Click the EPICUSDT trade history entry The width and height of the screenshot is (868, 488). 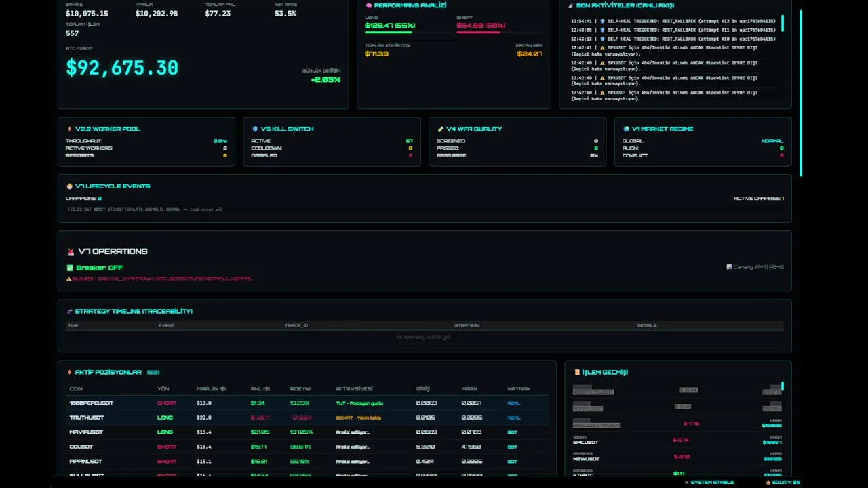coord(677,440)
